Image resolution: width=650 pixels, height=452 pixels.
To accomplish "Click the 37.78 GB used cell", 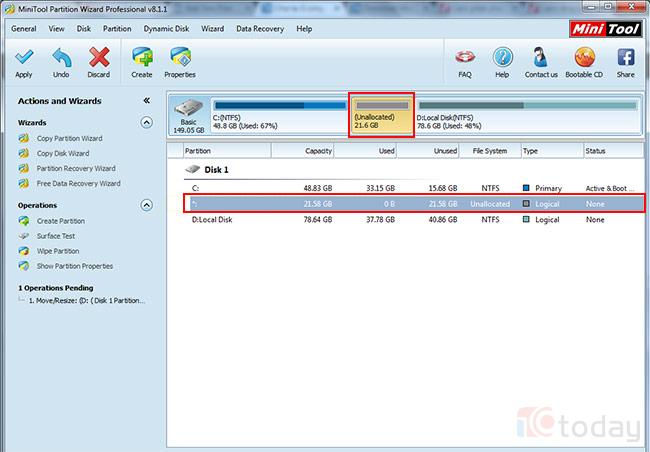I will coord(380,220).
